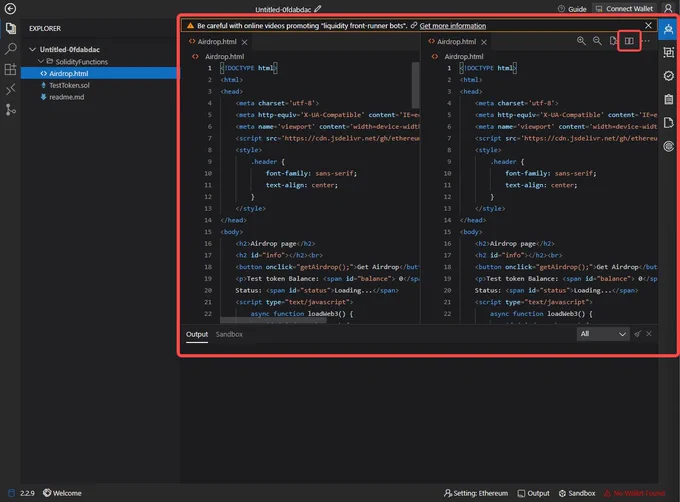The width and height of the screenshot is (680, 502).
Task: Click the user account icon at the top right
Action: coord(668,8)
